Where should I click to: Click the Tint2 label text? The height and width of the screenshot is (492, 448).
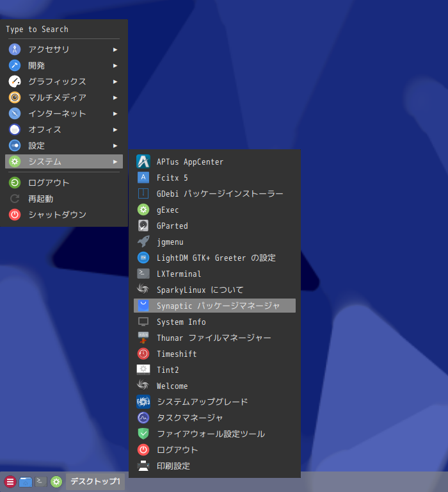click(x=168, y=370)
